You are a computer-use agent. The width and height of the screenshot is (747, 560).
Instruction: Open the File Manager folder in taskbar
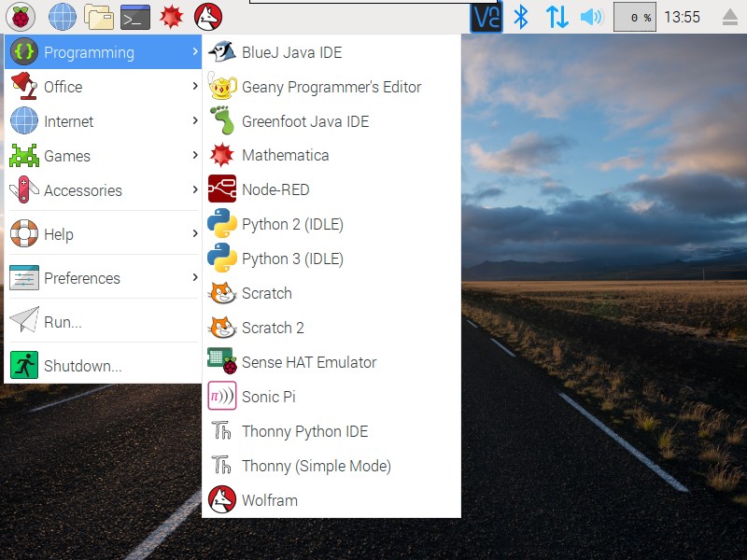(x=99, y=17)
